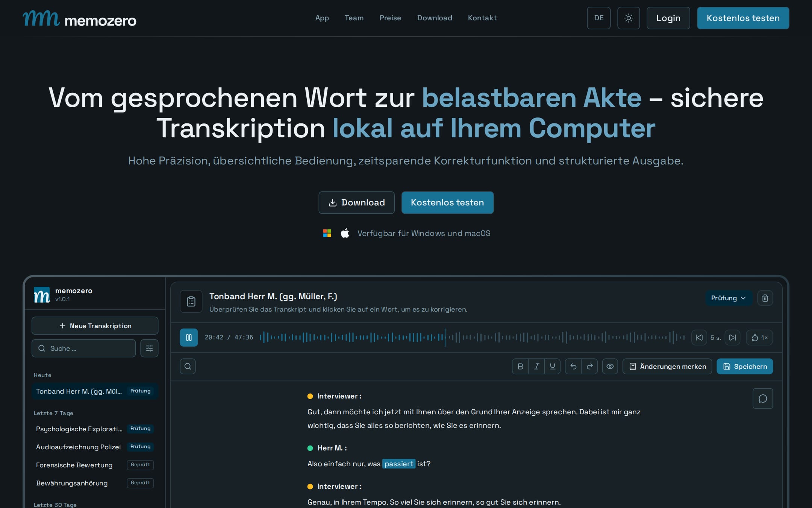Open Bewährungsanhörung transcript

[95, 483]
